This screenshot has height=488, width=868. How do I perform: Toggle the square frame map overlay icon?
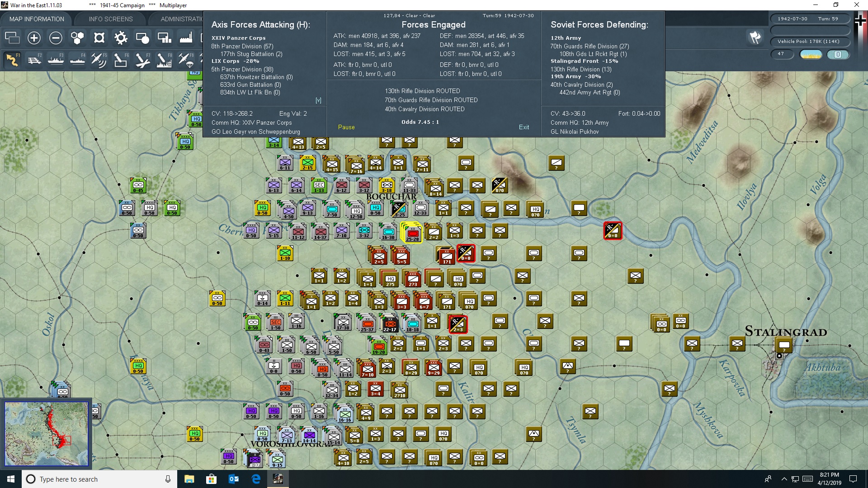[99, 38]
